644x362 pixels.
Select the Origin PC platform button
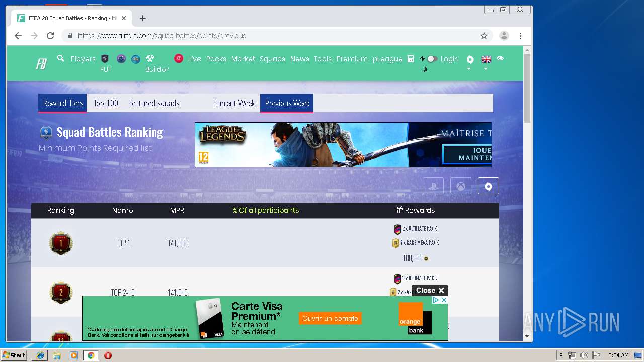[488, 186]
